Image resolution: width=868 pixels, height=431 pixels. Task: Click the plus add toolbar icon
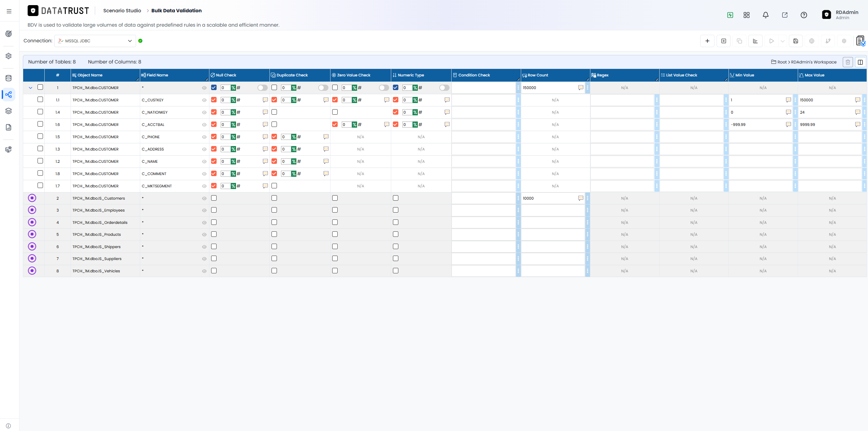[707, 41]
